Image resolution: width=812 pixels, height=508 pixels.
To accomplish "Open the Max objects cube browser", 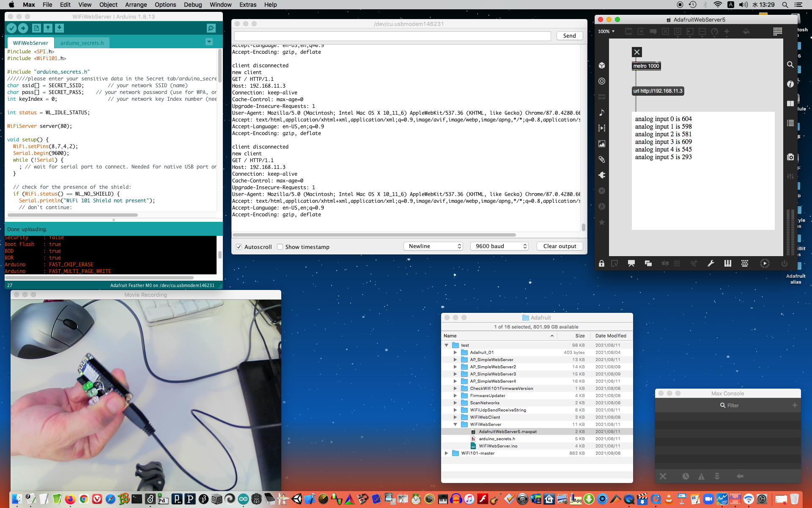I will [x=602, y=65].
